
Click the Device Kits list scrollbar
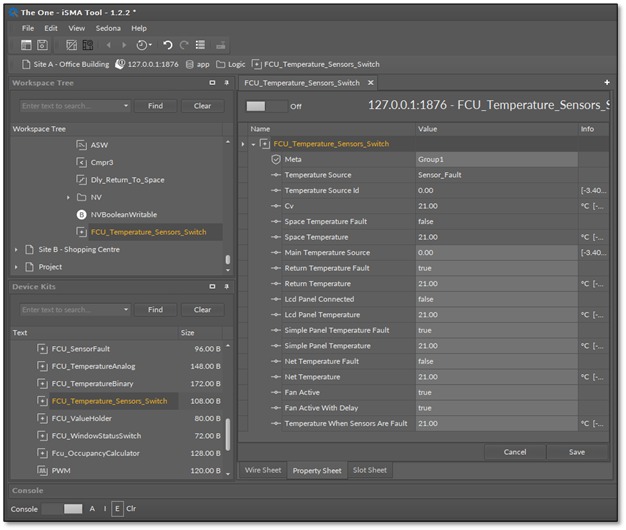pyautogui.click(x=228, y=433)
